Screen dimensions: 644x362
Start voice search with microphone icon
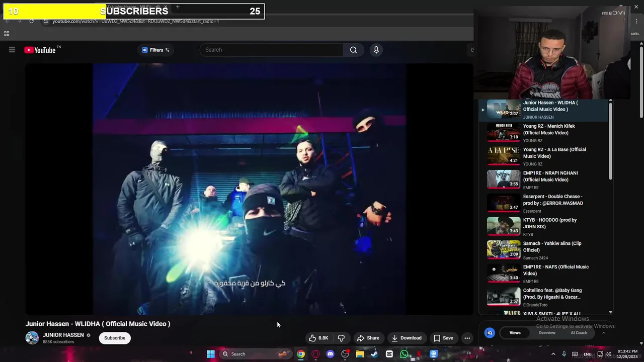376,50
